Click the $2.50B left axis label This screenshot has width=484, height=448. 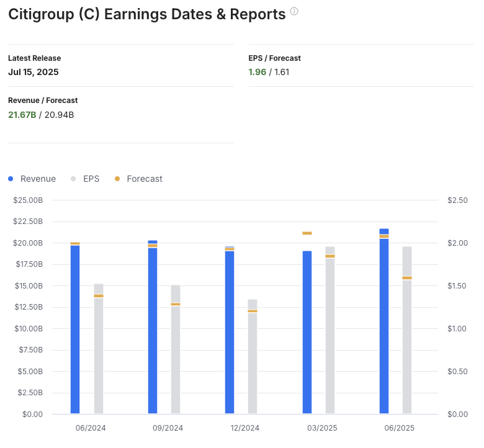pyautogui.click(x=30, y=393)
